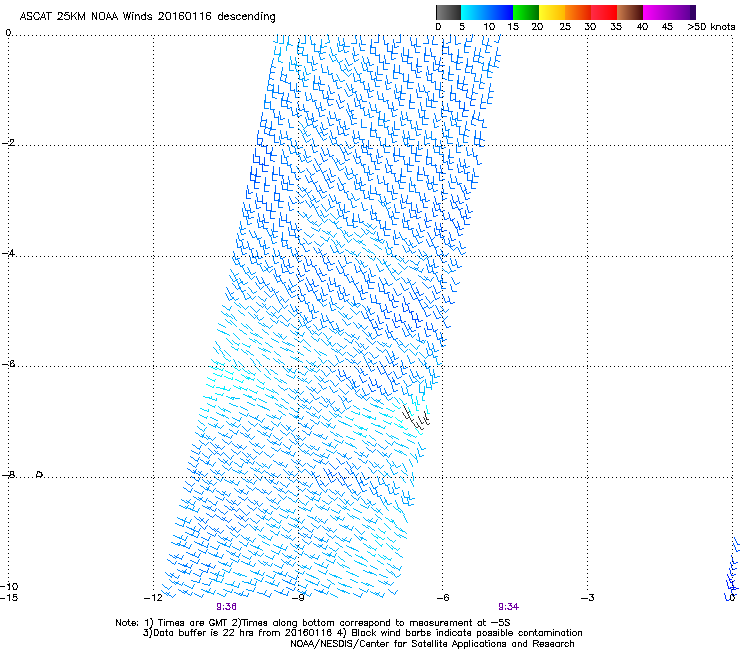Click the black contaminated wind barbs cluster
This screenshot has height=650, width=740.
pos(416,417)
